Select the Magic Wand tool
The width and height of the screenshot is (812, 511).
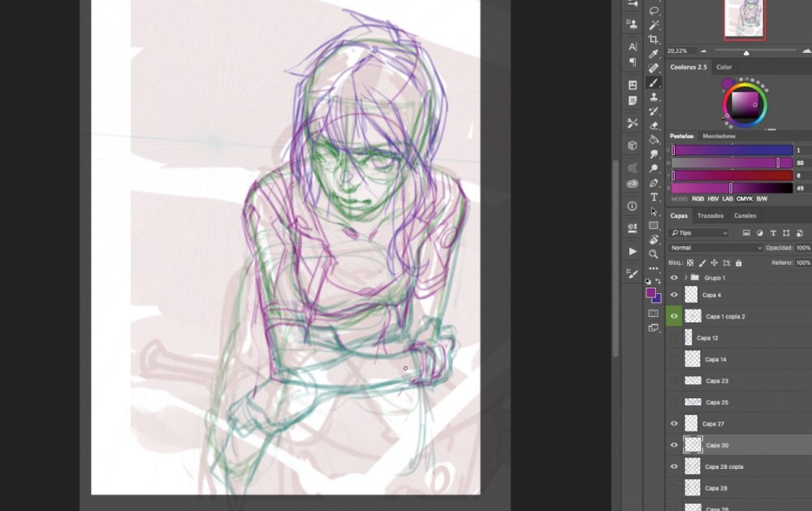click(x=654, y=25)
